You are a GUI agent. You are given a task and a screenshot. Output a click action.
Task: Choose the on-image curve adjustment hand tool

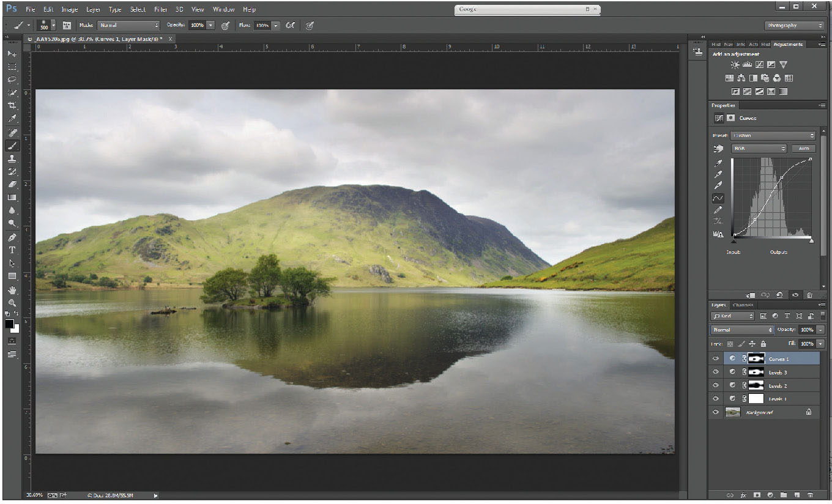click(x=719, y=149)
